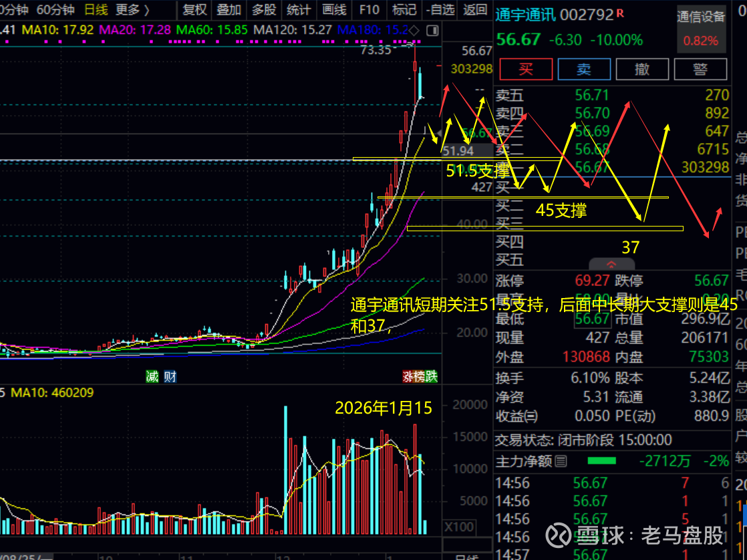The image size is (747, 560).
Task: Open F10 company information
Action: [x=369, y=9]
